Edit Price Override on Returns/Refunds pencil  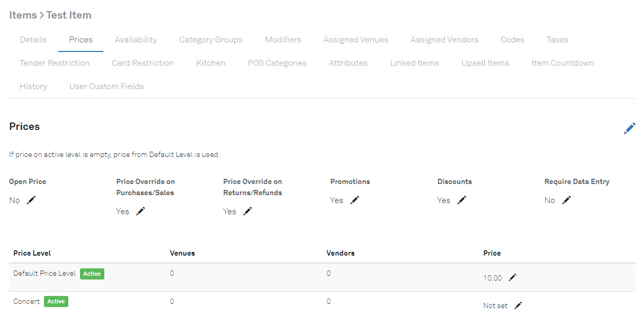(x=247, y=211)
